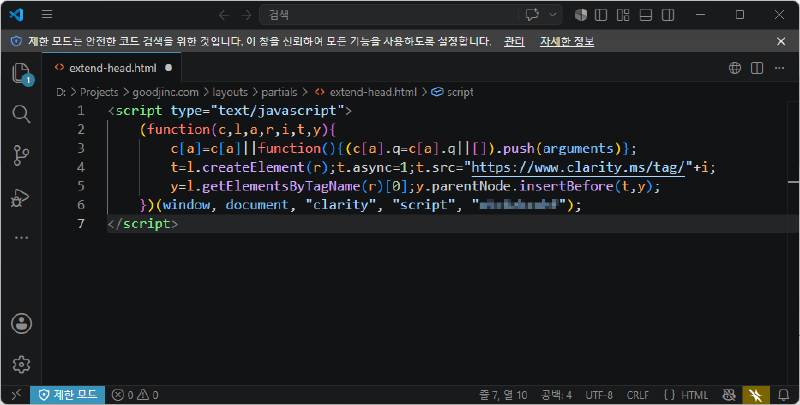Viewport: 800px width, 405px height.
Task: Click the "clarity" string in line 6
Action: pos(340,205)
